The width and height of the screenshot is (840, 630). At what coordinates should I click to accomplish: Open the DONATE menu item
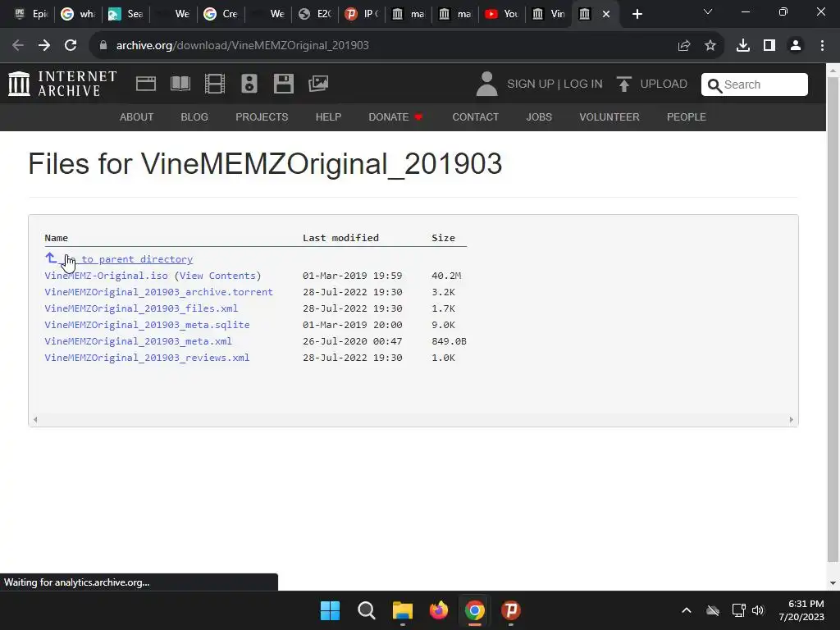(396, 117)
